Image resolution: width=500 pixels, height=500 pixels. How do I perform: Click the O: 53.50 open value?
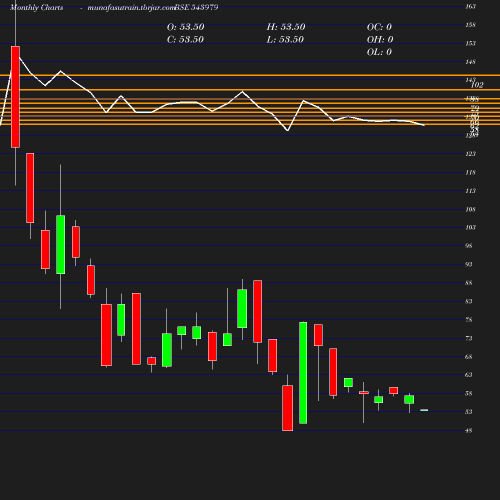186,27
